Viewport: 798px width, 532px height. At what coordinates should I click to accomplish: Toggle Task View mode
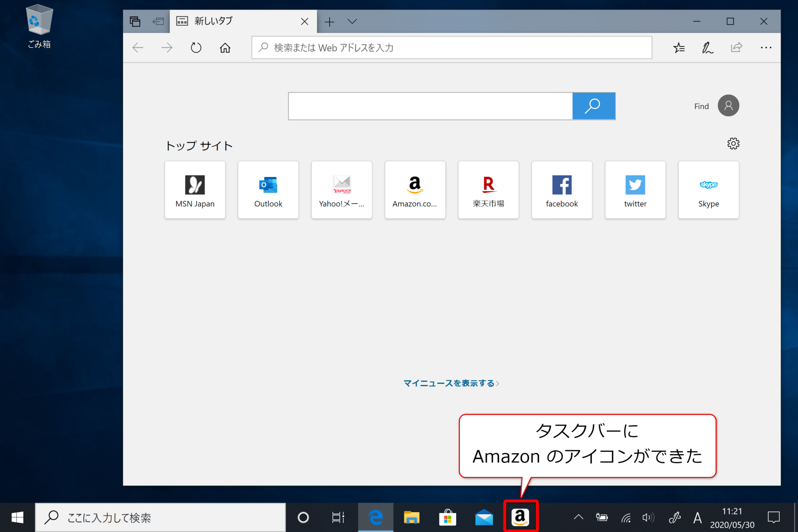tap(337, 517)
